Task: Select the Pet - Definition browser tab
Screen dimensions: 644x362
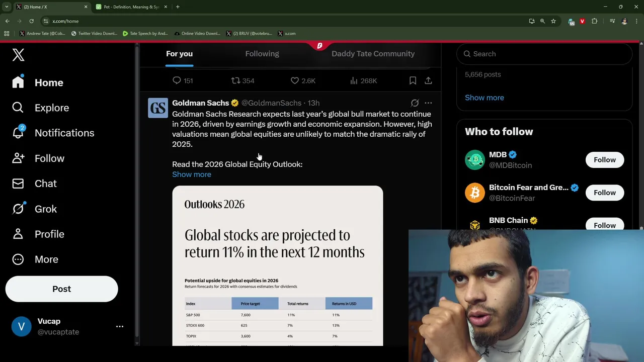Action: pyautogui.click(x=132, y=7)
